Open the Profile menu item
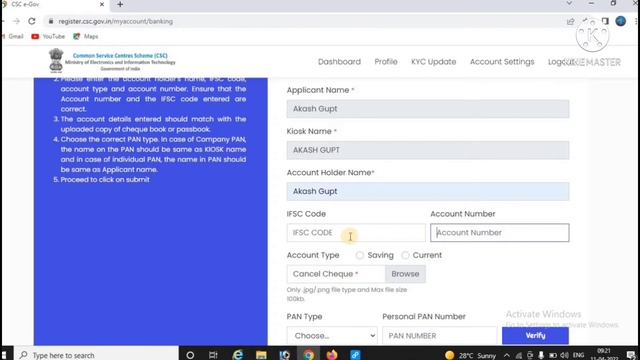Image resolution: width=640 pixels, height=360 pixels. point(386,62)
